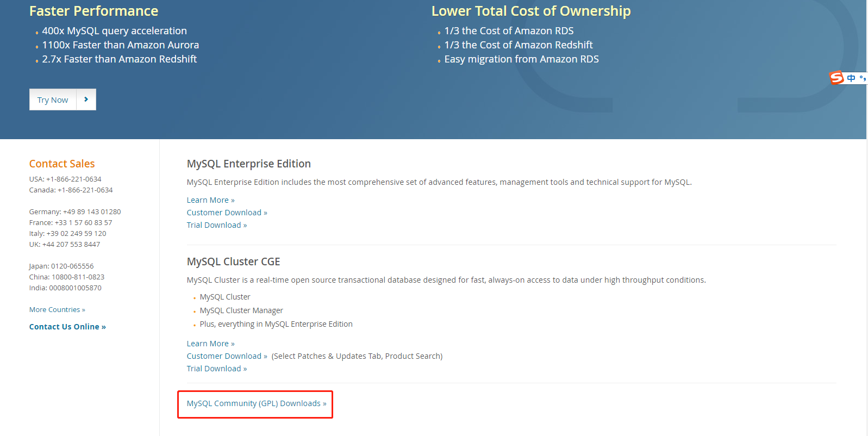868x436 pixels.
Task: Click the MySQL Cluster Manager bullet item
Action: click(241, 310)
